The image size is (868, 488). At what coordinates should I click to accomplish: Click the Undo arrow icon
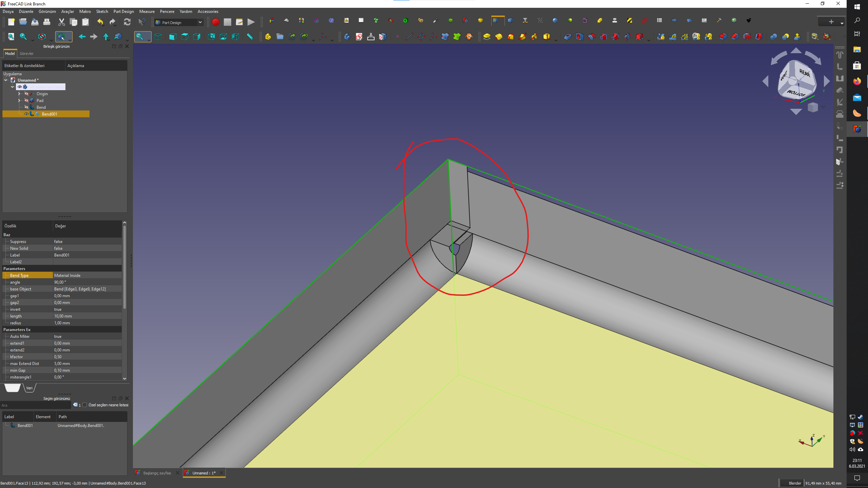click(100, 22)
